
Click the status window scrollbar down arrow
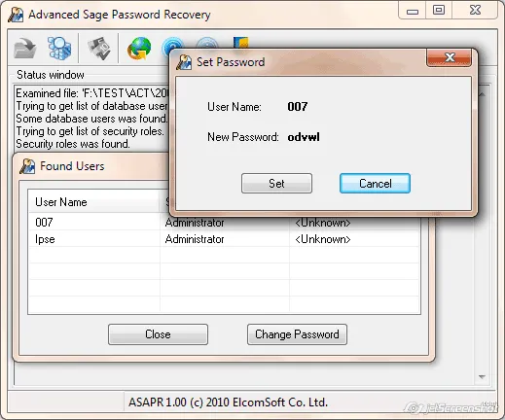pyautogui.click(x=482, y=377)
